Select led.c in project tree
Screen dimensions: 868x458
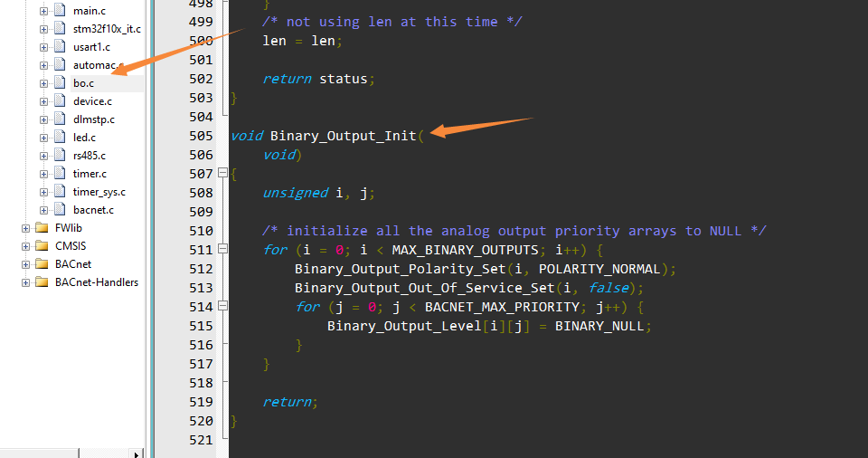click(x=84, y=138)
